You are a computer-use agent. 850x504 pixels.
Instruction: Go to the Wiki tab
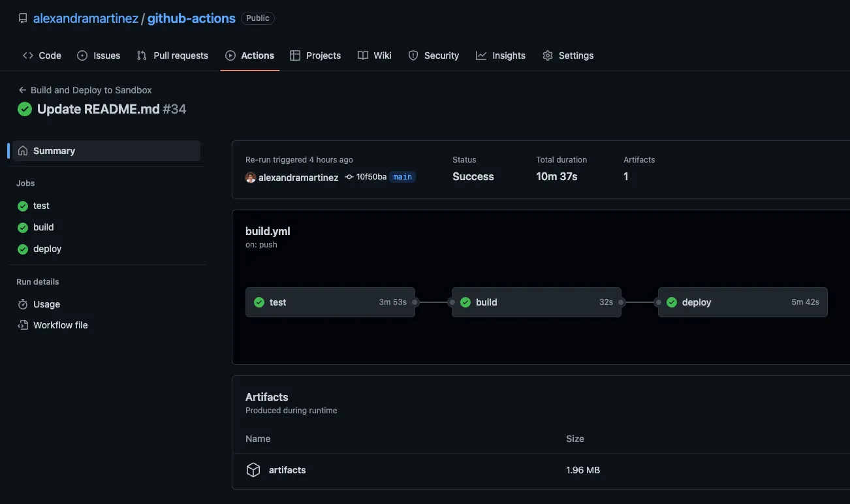click(375, 55)
